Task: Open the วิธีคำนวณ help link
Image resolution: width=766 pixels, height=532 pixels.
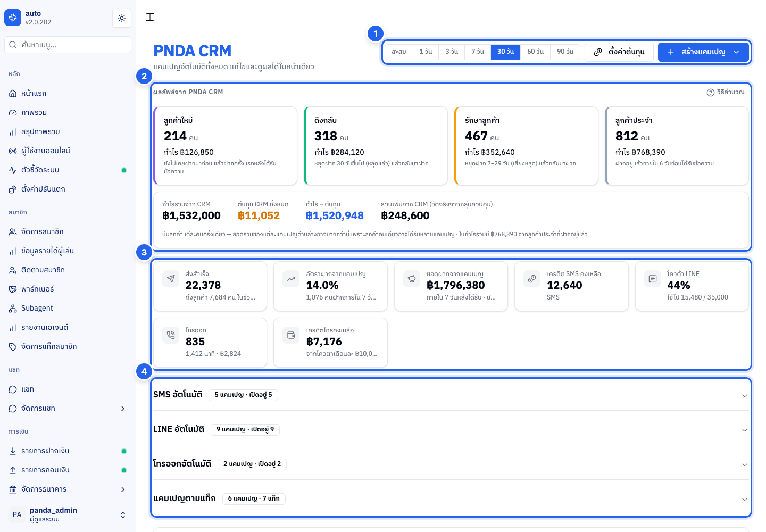Action: [x=726, y=92]
